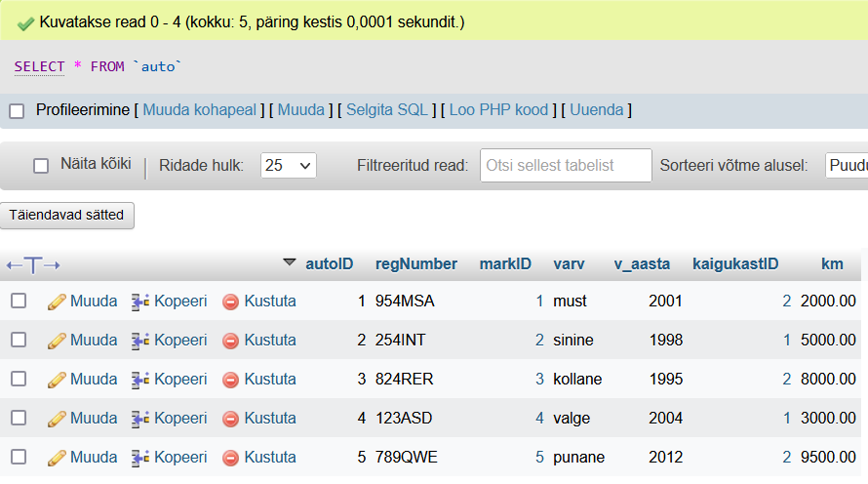Viewport: 868px width, 484px height.
Task: Open the Täiendavad sätted button
Action: [x=67, y=215]
